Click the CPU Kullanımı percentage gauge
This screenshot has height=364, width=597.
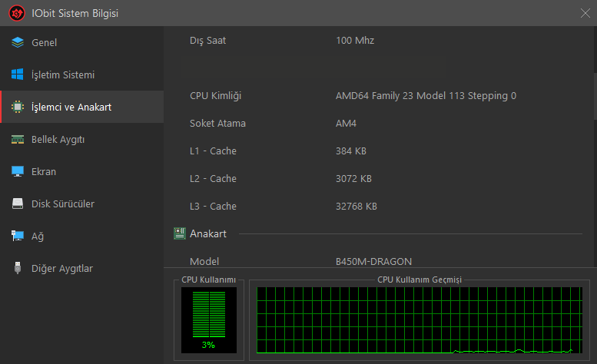click(x=209, y=320)
